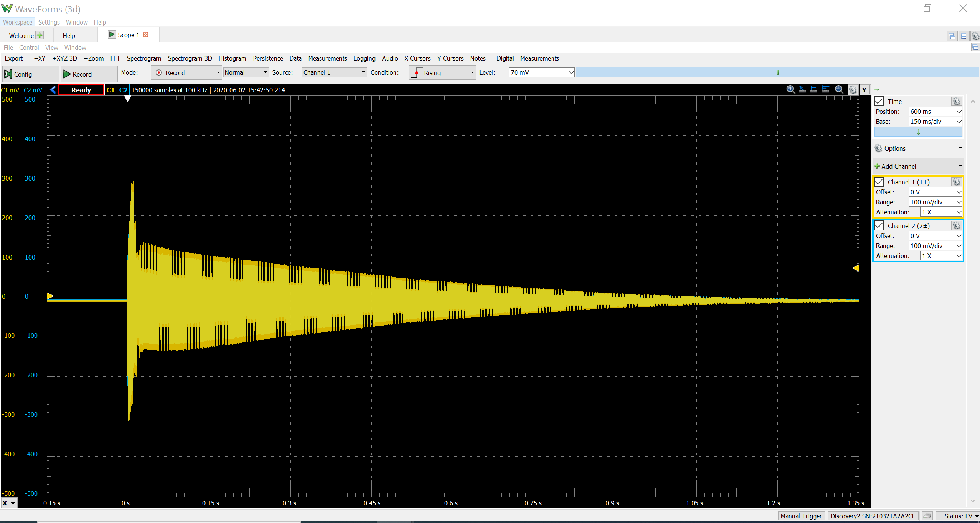
Task: Open the Level 70 mV dropdown
Action: (542, 72)
